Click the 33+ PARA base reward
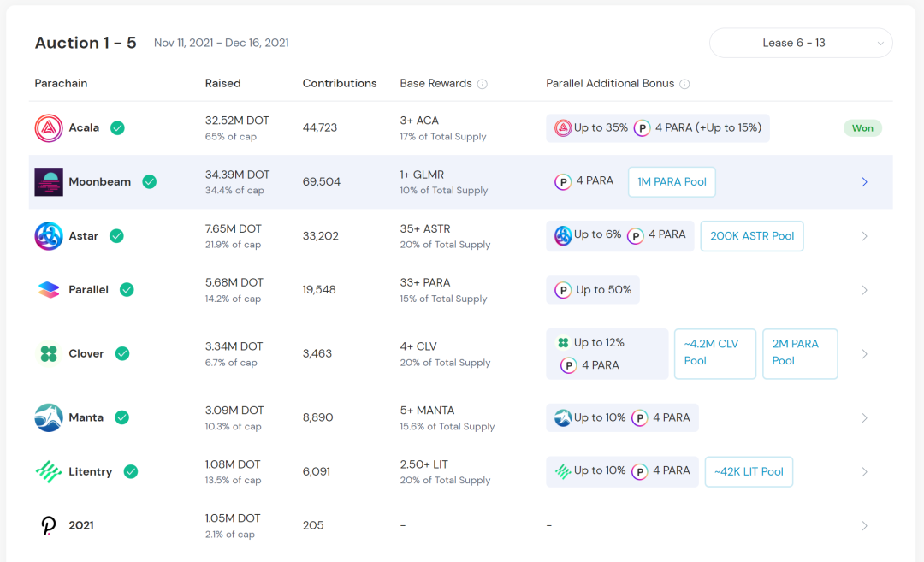This screenshot has width=924, height=562. 425,282
